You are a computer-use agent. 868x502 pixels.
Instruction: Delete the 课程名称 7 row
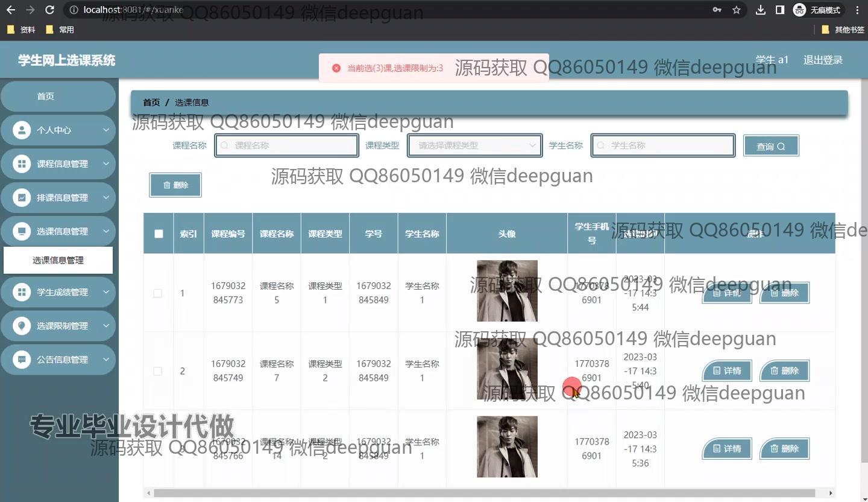pyautogui.click(x=784, y=370)
